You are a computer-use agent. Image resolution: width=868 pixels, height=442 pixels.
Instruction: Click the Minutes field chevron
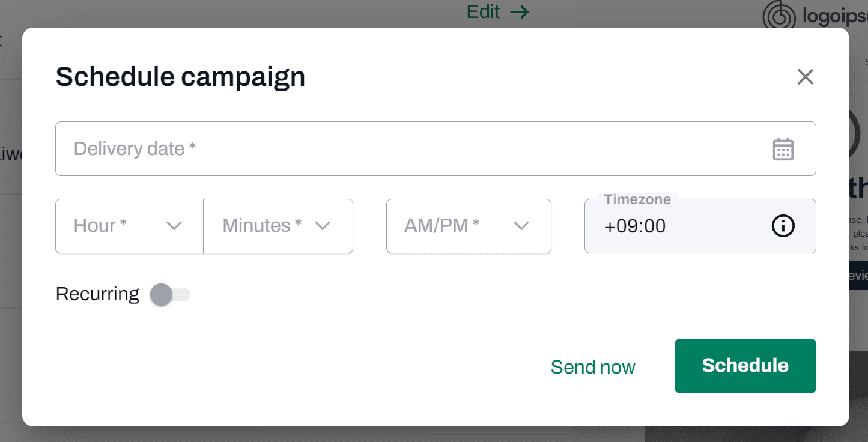pos(323,226)
